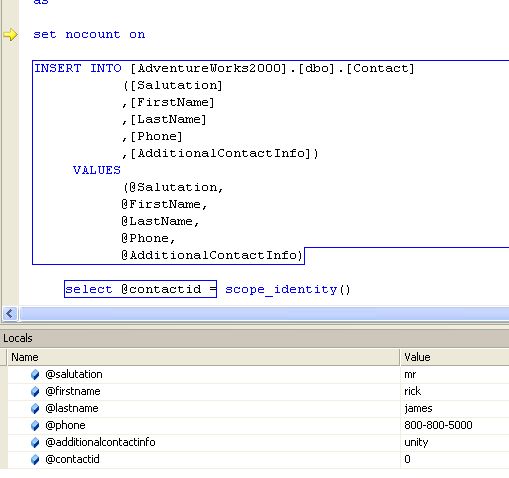The image size is (509, 478).
Task: Select the Locals panel title bar
Action: pos(254,338)
